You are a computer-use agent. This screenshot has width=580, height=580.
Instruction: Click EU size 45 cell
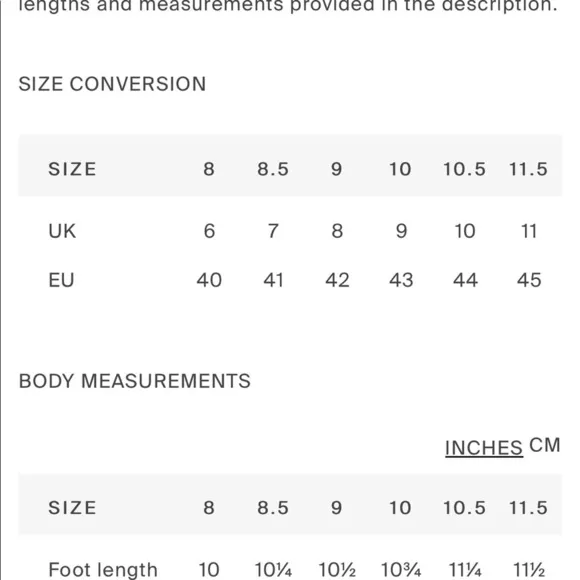click(x=529, y=280)
